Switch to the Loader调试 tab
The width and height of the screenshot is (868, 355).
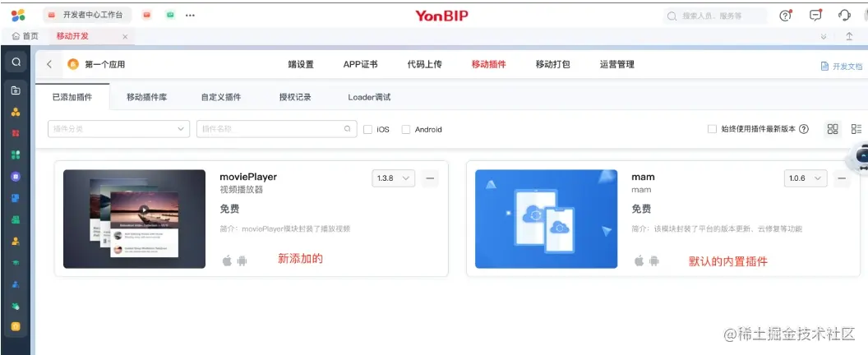369,97
